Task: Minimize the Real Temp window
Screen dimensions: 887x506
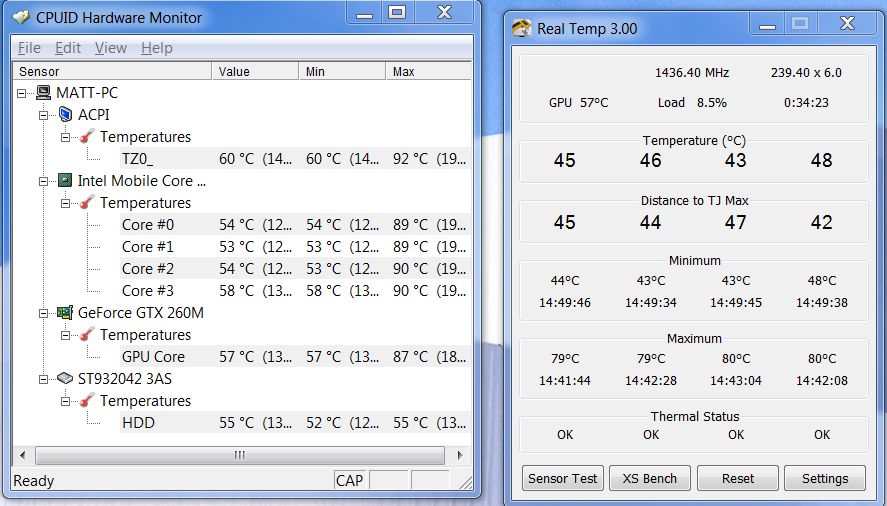Action: [x=768, y=24]
